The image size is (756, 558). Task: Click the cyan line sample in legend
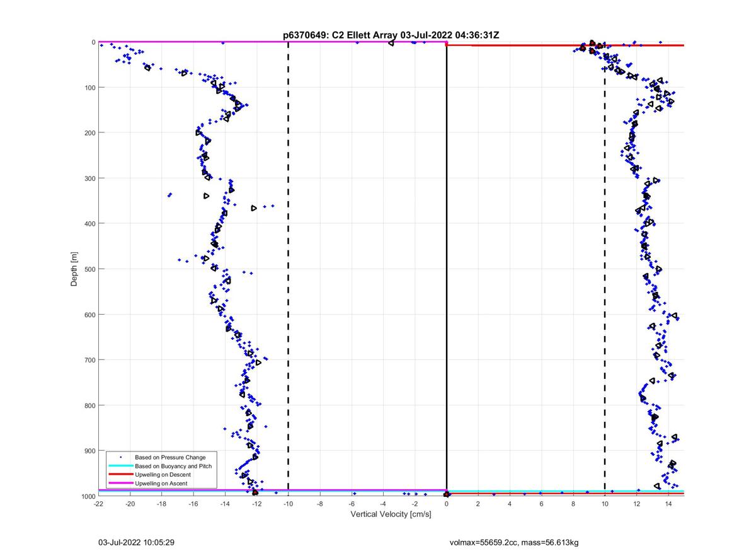pyautogui.click(x=120, y=466)
